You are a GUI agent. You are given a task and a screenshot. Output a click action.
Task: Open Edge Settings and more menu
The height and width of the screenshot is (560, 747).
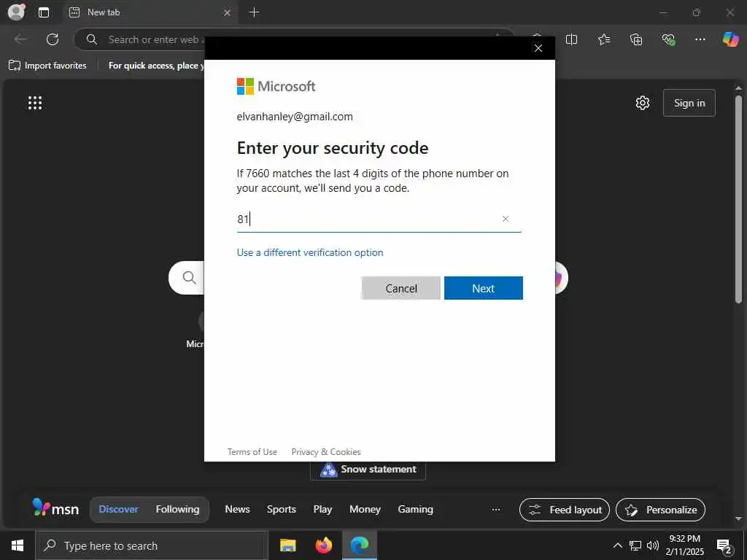pos(700,39)
